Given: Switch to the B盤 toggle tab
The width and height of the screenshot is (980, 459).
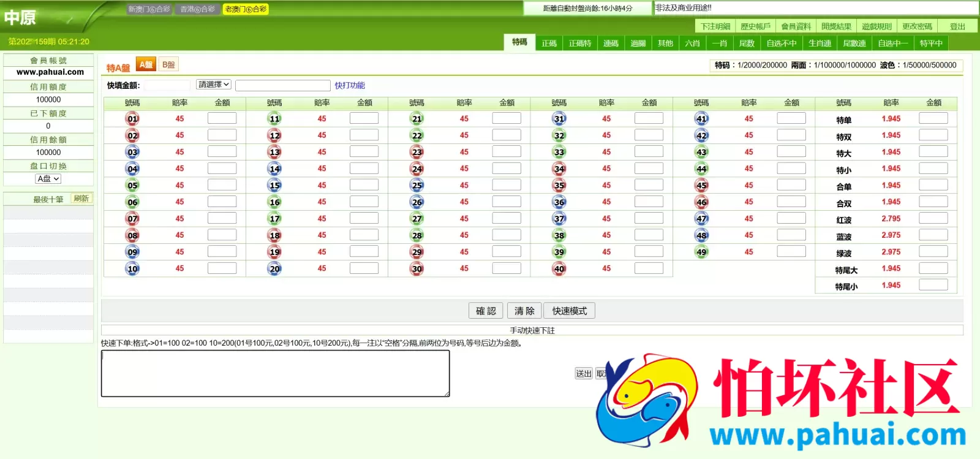Looking at the screenshot, I should tap(168, 64).
